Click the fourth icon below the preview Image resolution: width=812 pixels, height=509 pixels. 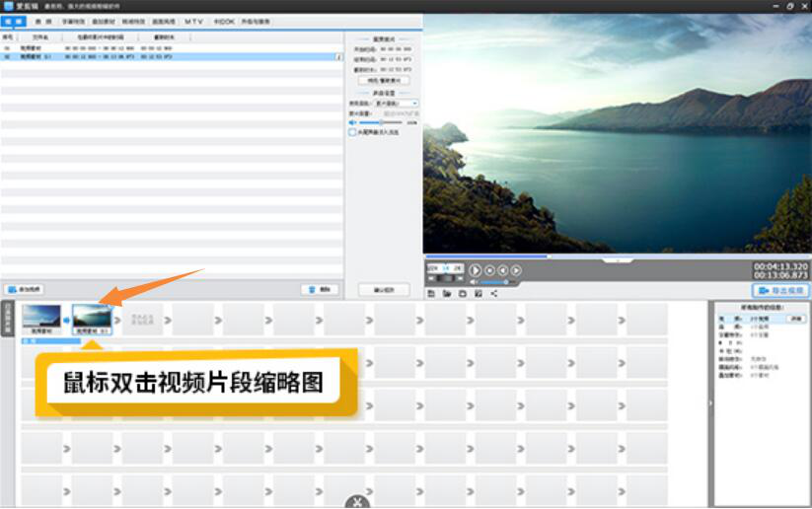coord(479,294)
